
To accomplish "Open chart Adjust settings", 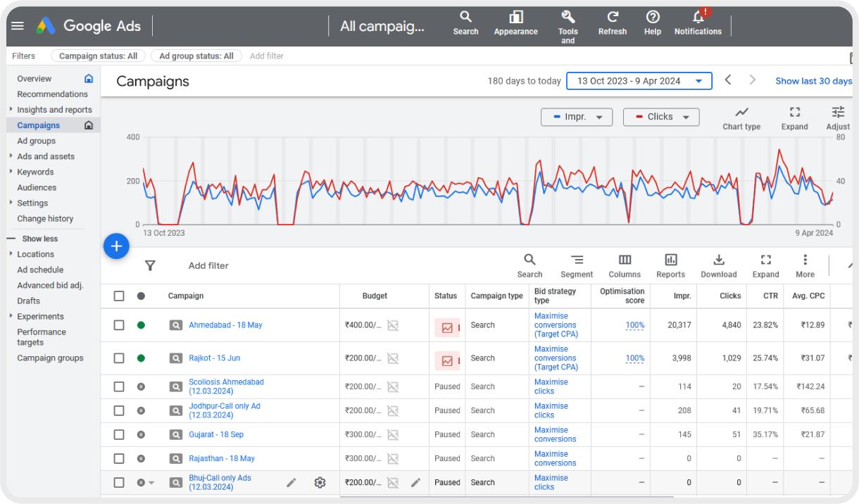I will coord(838,118).
